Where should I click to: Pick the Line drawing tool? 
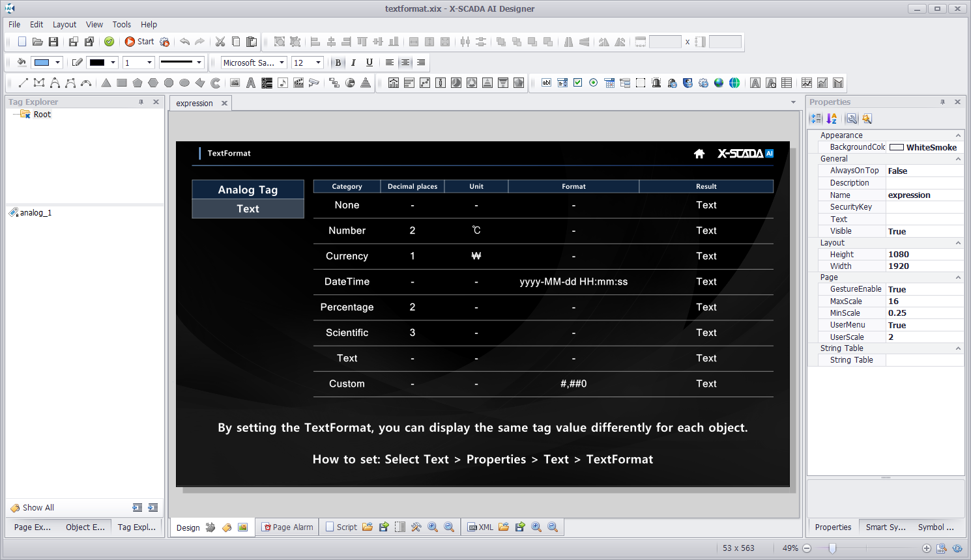[23, 83]
